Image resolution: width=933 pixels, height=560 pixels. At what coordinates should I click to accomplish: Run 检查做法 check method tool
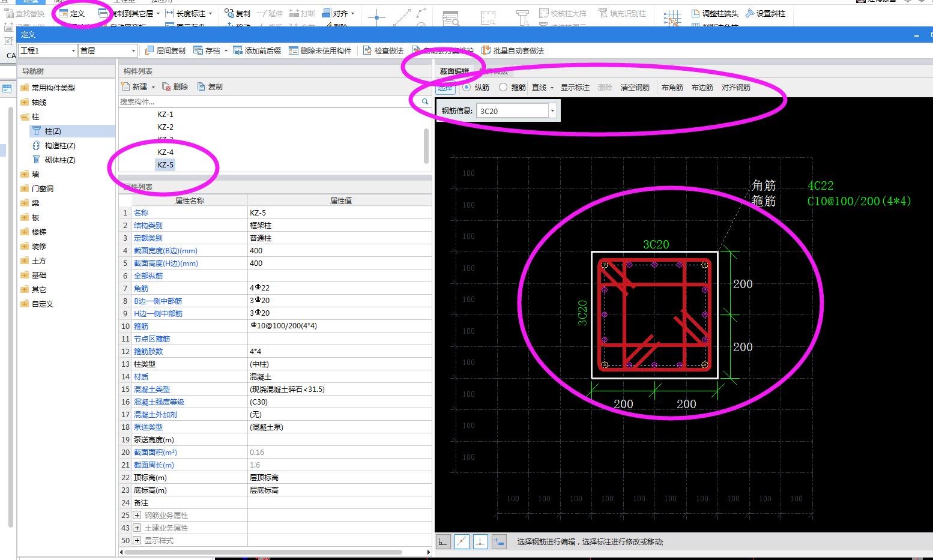(384, 51)
